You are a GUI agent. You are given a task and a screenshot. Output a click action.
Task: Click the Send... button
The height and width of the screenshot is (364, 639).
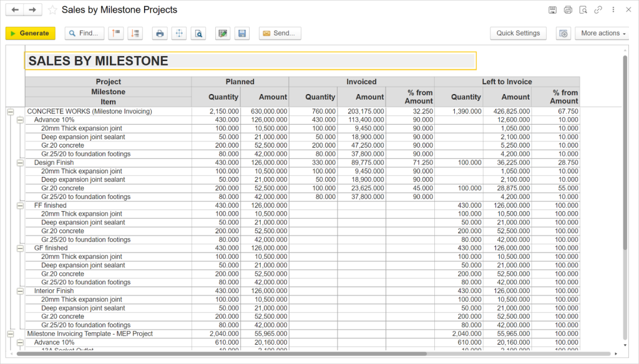pyautogui.click(x=280, y=33)
